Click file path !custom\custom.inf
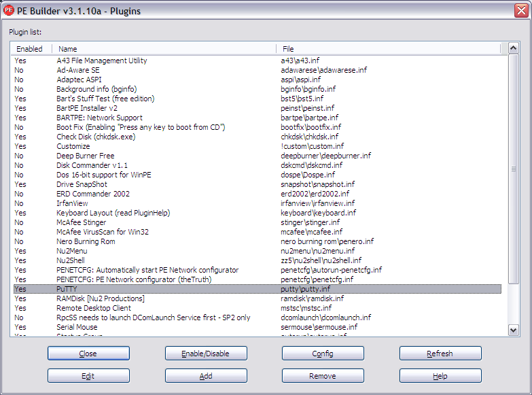Screen dimensions: 532x395 pyautogui.click(x=313, y=146)
